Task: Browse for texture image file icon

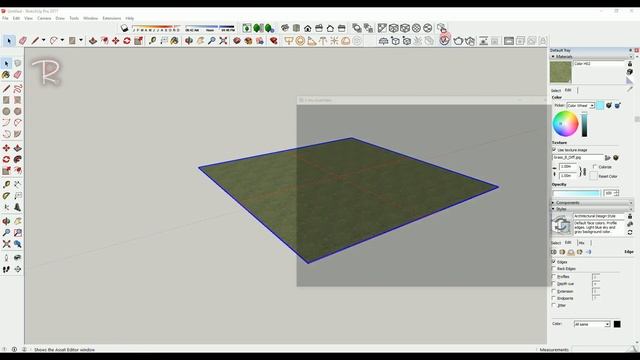Action: point(608,158)
